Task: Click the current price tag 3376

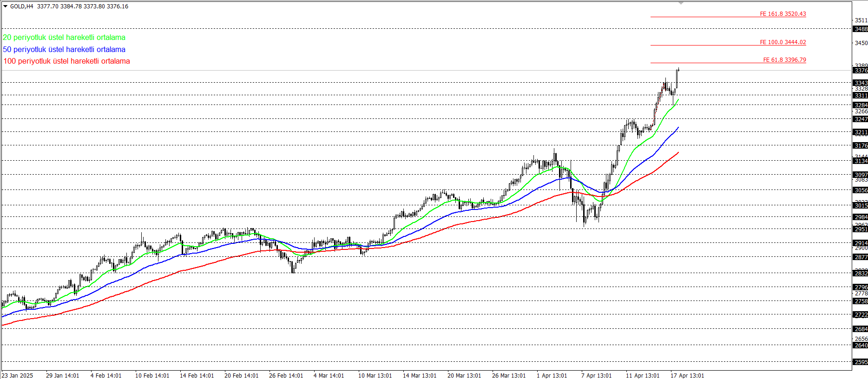Action: tap(861, 71)
